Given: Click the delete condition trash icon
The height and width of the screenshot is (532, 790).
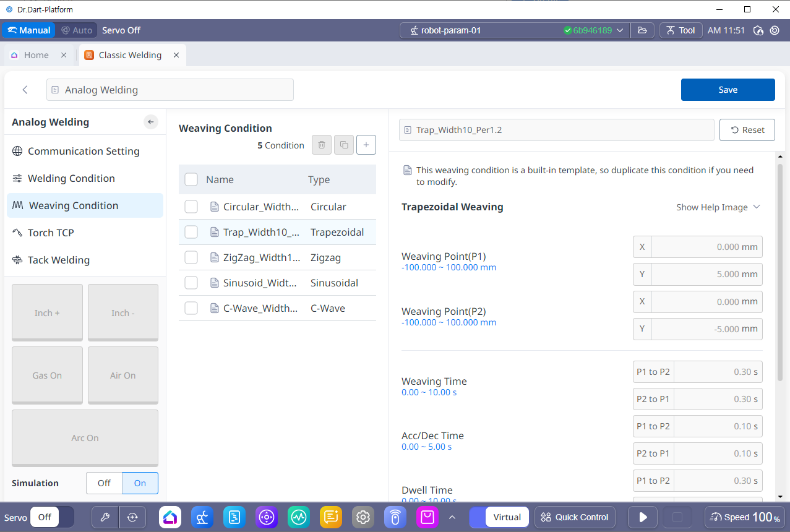Looking at the screenshot, I should click(321, 145).
